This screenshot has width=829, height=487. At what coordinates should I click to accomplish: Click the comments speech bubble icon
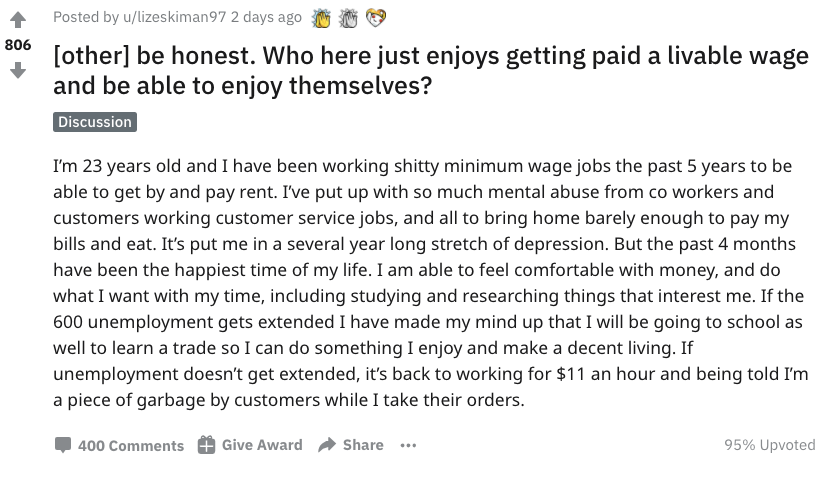coord(63,445)
